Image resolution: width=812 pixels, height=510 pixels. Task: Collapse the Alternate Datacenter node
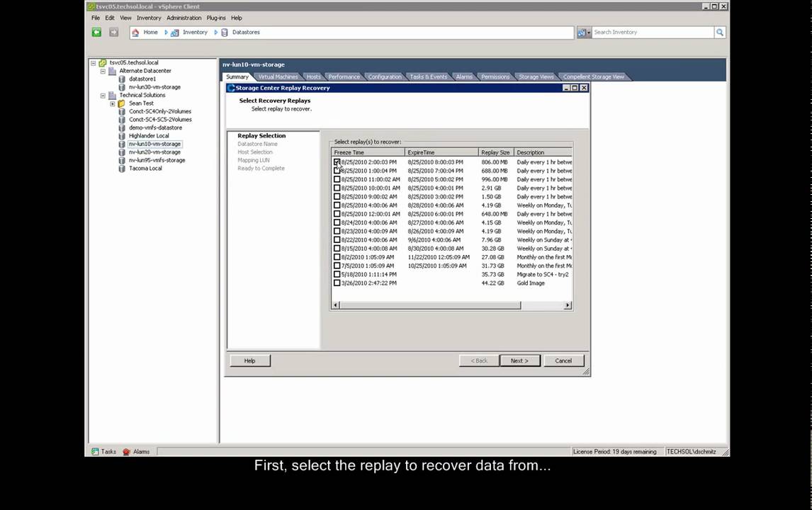coord(103,71)
